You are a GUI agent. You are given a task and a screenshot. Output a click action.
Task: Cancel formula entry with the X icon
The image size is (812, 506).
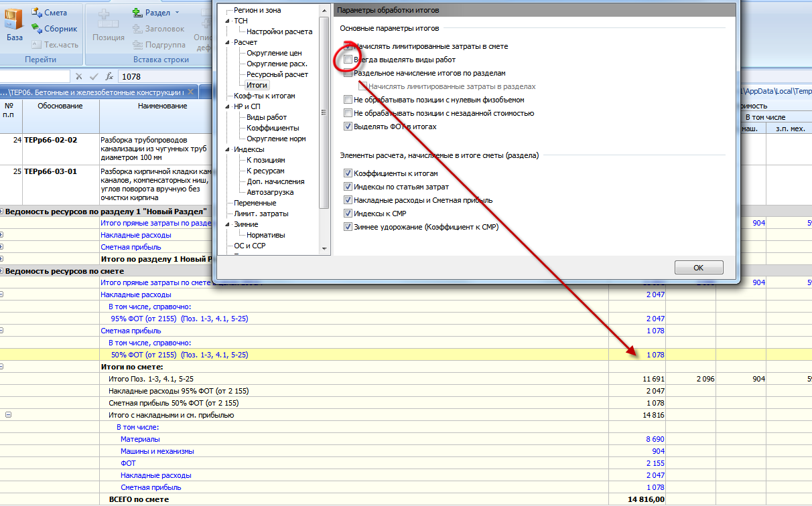point(79,76)
